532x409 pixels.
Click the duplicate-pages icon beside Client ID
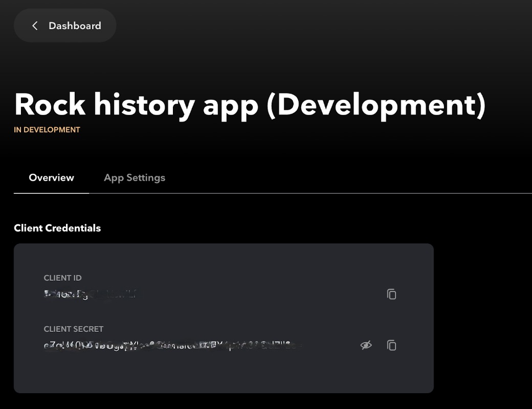(x=391, y=294)
